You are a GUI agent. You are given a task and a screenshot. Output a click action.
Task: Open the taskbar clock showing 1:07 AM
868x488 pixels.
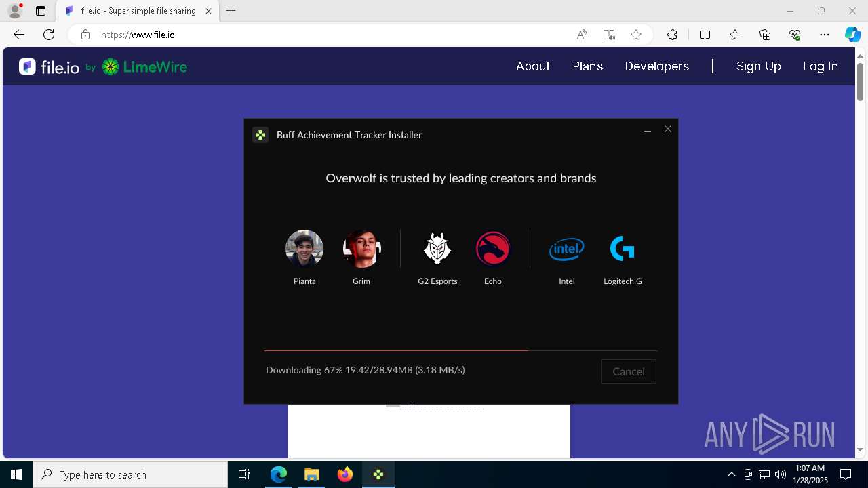[810, 474]
